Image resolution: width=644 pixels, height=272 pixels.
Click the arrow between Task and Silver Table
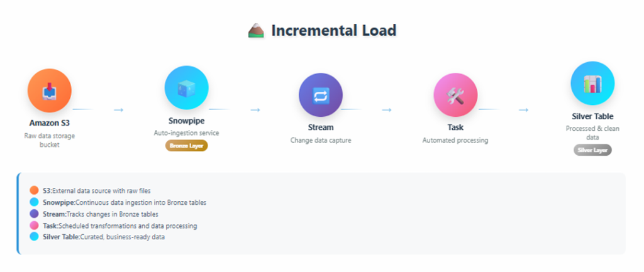click(523, 110)
